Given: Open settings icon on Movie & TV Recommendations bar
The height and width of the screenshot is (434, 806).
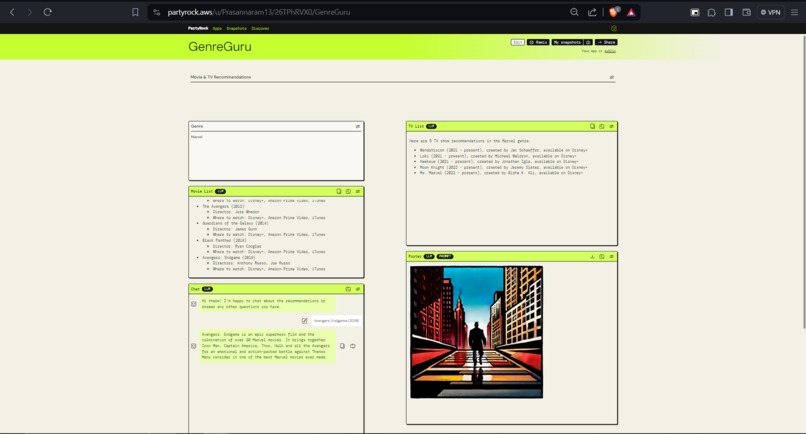Looking at the screenshot, I should tap(612, 77).
